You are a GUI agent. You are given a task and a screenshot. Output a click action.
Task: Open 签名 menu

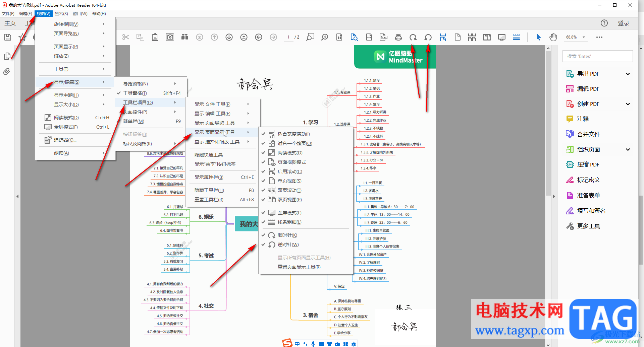click(61, 14)
